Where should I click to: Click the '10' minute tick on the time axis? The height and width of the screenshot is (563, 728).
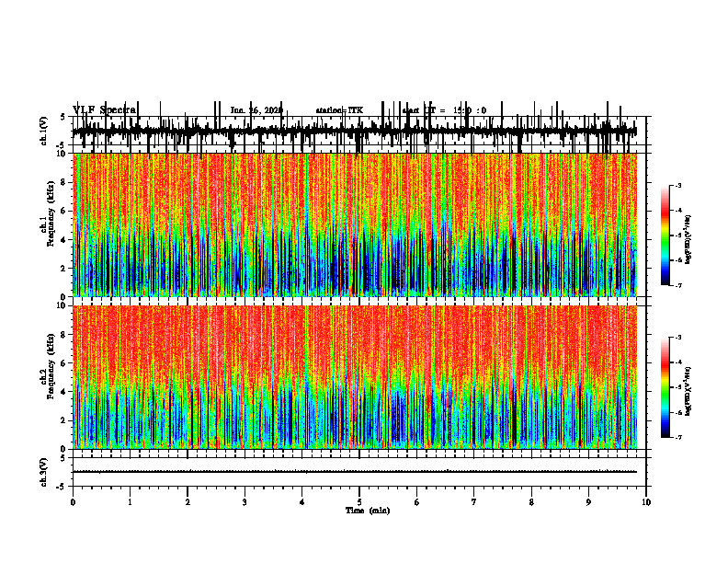pos(646,502)
